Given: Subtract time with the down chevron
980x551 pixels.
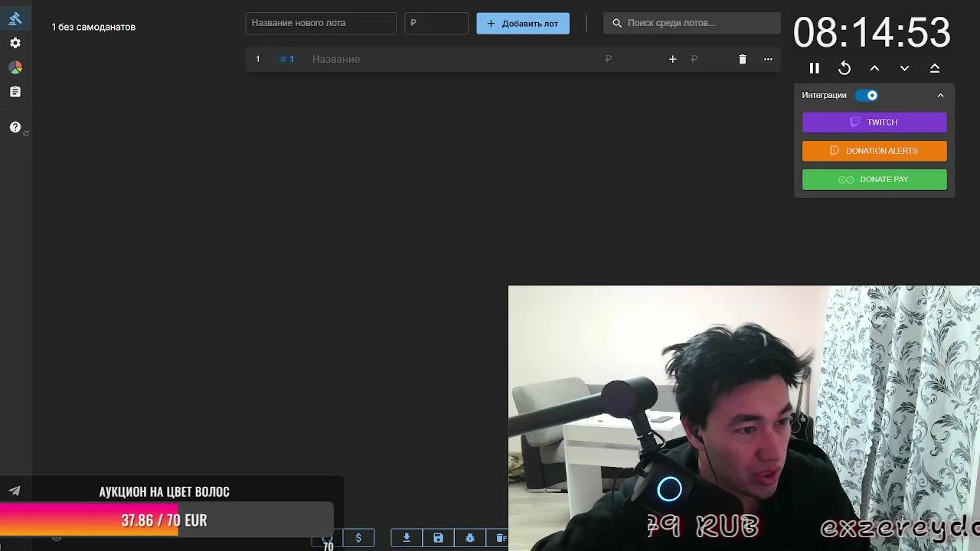Looking at the screenshot, I should point(904,68).
